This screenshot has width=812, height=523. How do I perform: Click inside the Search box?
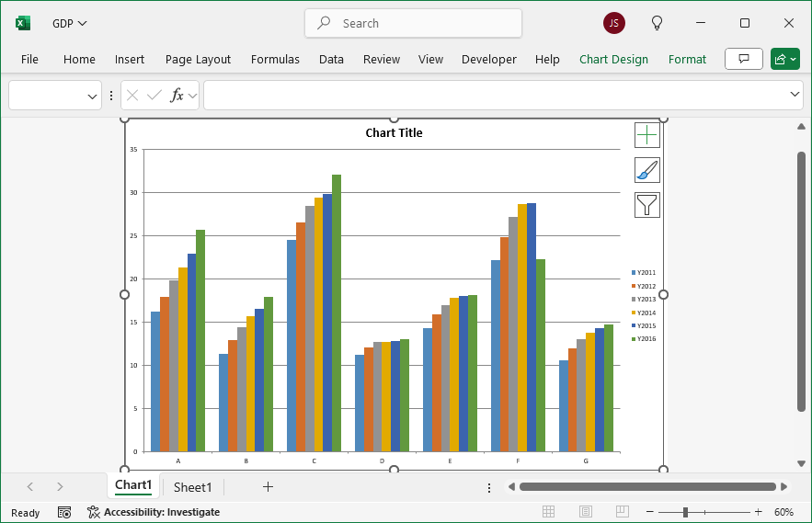413,23
